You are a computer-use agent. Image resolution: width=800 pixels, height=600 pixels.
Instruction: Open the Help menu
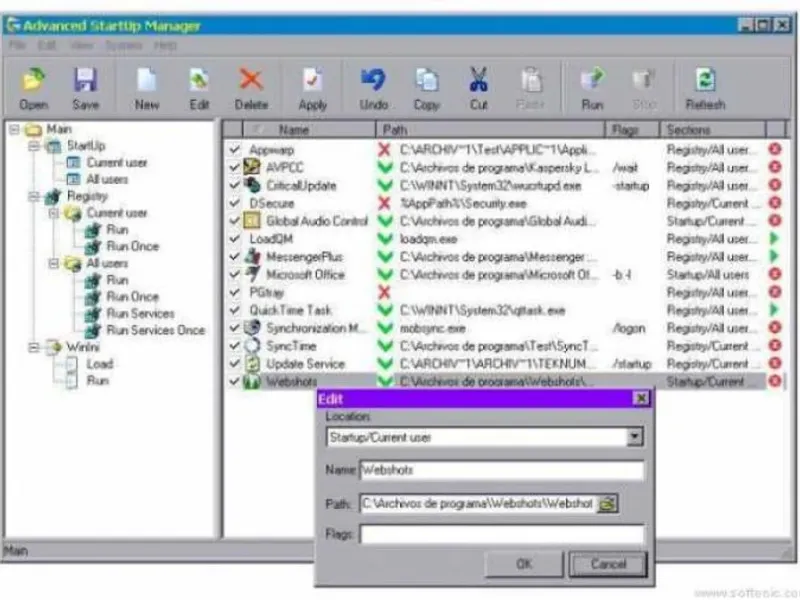(165, 45)
